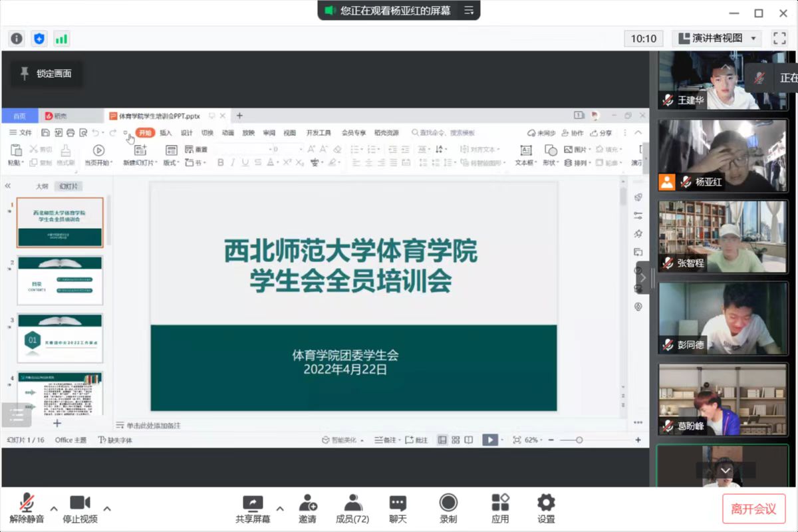
Task: Turn off the camera with 停止视频
Action: click(x=80, y=509)
